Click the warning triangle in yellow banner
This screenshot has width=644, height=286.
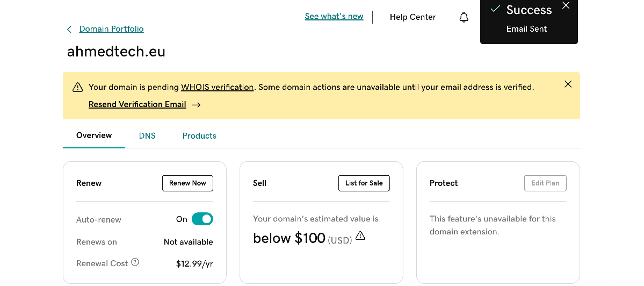pos(78,87)
